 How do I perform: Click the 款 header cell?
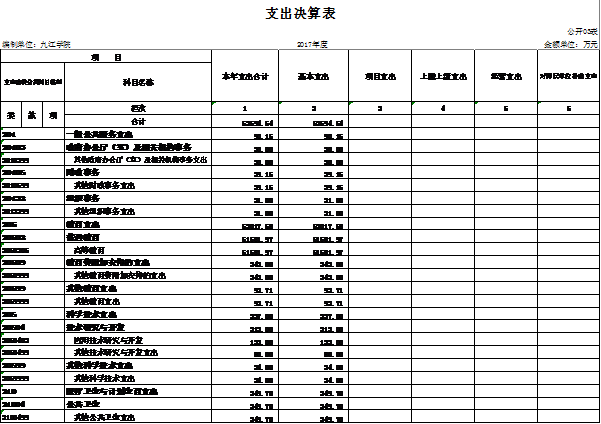coord(32,115)
